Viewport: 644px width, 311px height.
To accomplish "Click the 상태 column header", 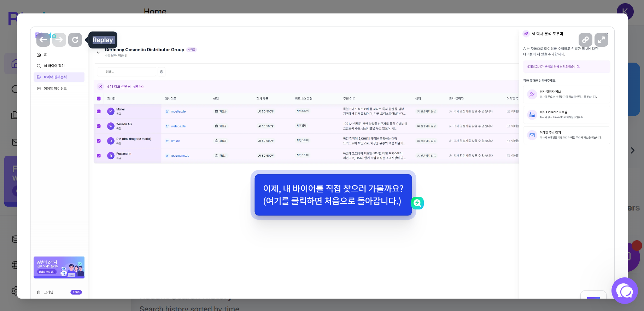I will pos(418,99).
